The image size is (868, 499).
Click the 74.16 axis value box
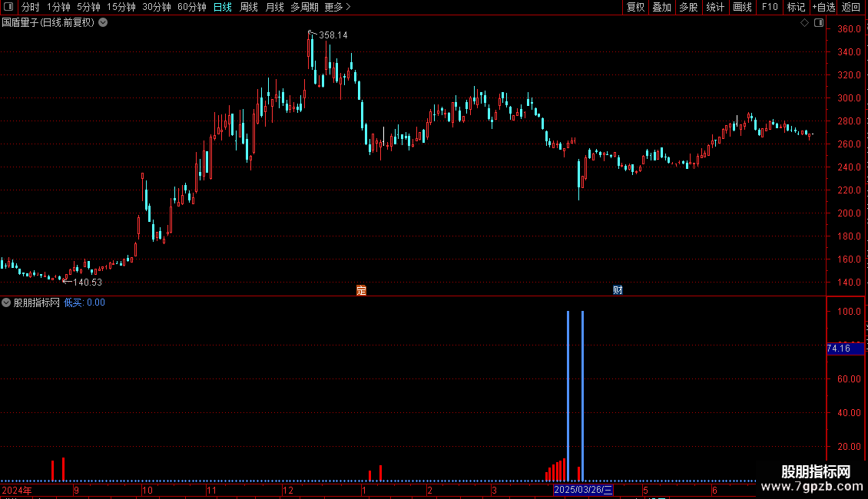coord(845,349)
